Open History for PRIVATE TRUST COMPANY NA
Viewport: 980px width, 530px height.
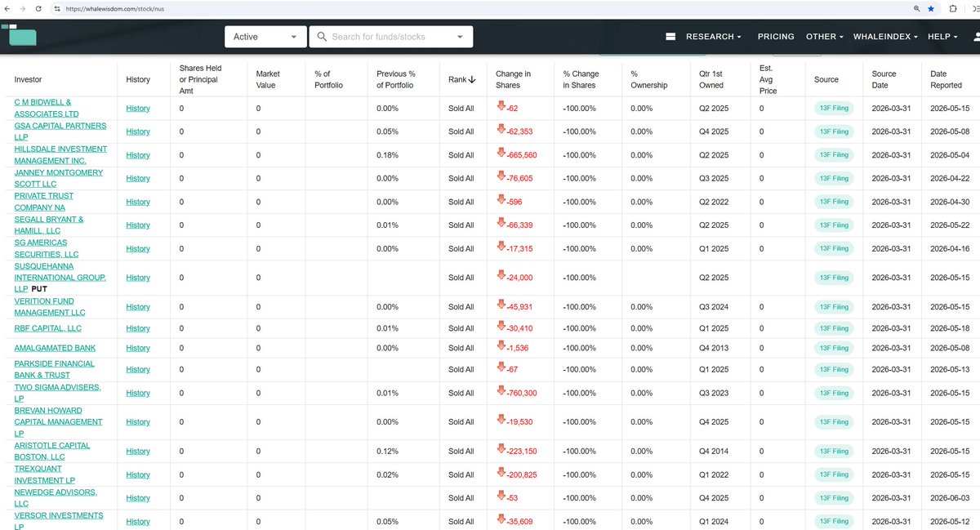point(138,202)
